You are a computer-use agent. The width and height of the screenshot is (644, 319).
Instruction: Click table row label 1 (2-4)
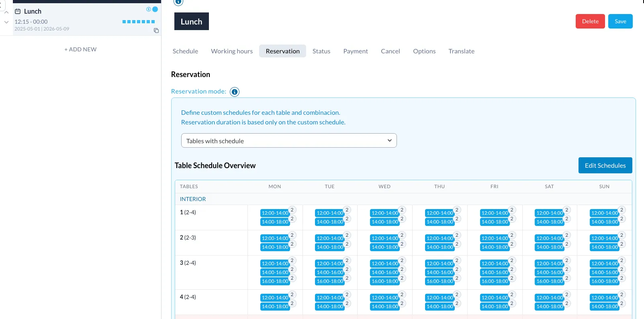tap(188, 212)
